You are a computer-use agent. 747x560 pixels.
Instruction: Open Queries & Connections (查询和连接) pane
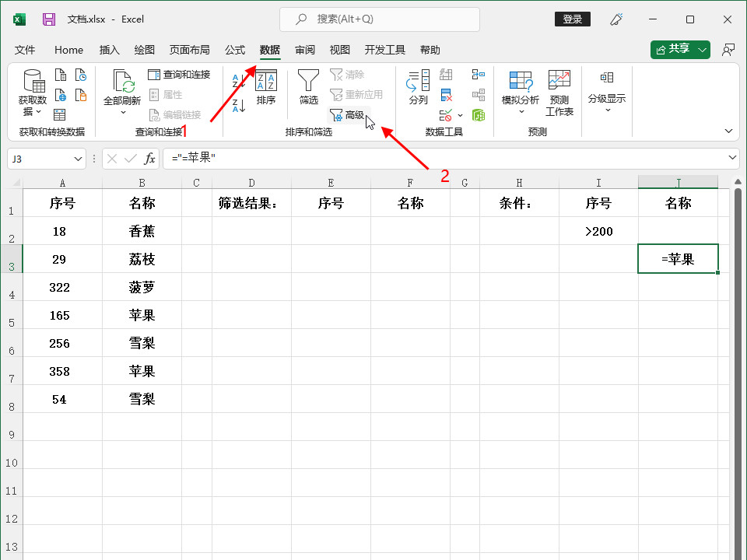click(179, 75)
